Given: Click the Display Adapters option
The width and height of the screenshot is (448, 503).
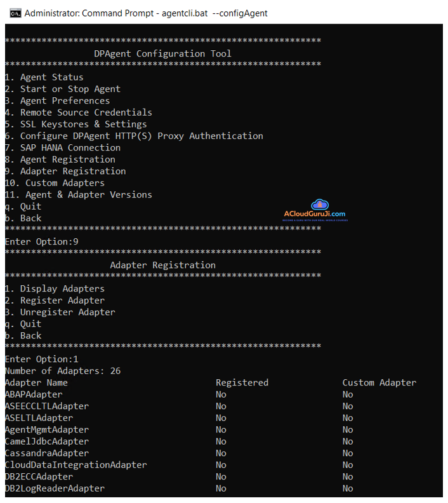Looking at the screenshot, I should click(55, 289).
